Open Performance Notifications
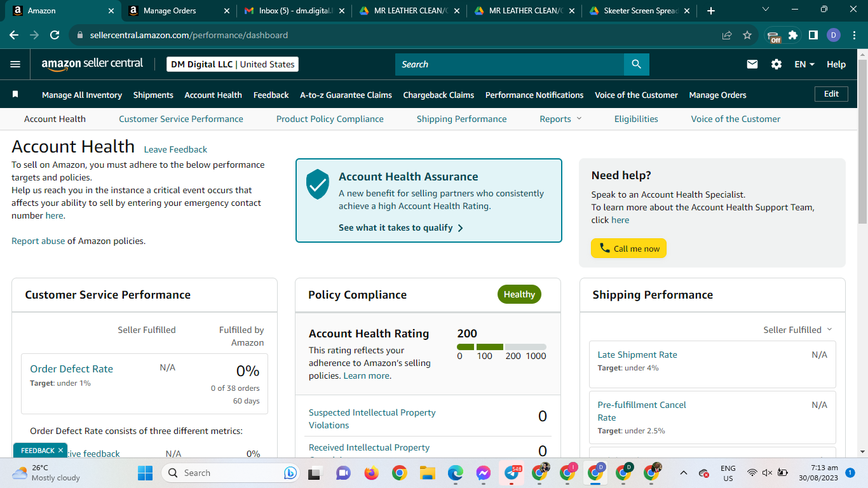 (x=534, y=95)
